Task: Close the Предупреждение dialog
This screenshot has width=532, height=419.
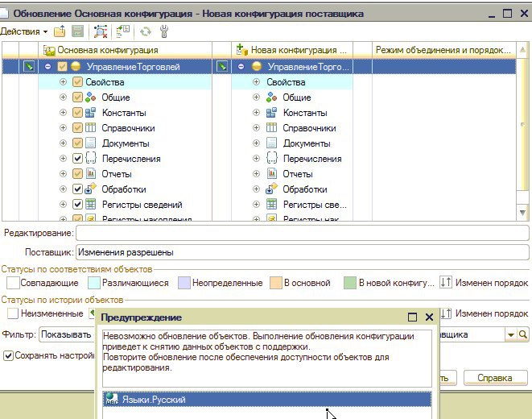Action: click(429, 317)
